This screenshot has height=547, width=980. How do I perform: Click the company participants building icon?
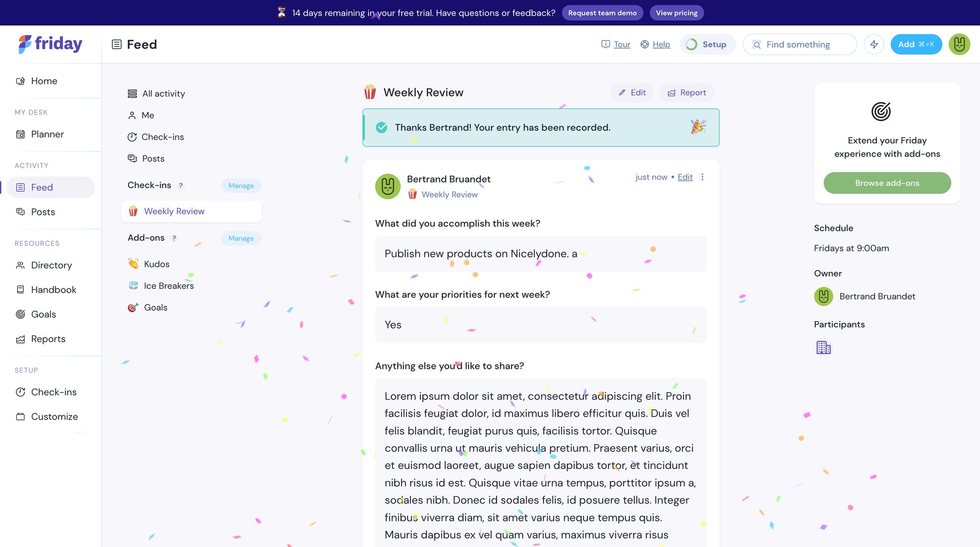point(823,347)
